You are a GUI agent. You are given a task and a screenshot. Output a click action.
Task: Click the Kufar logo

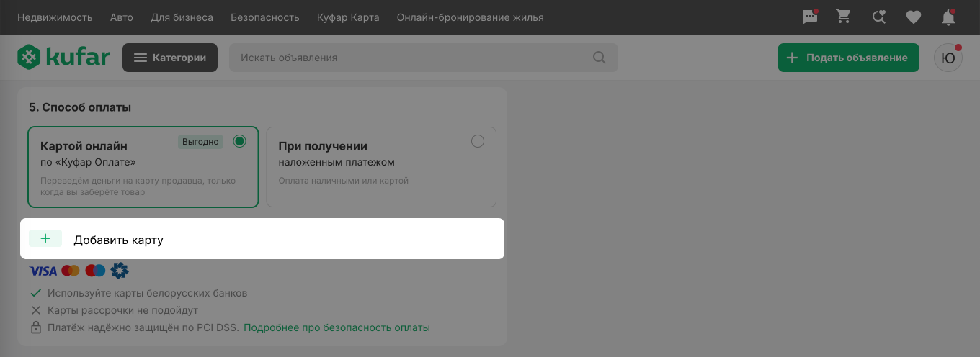(63, 58)
